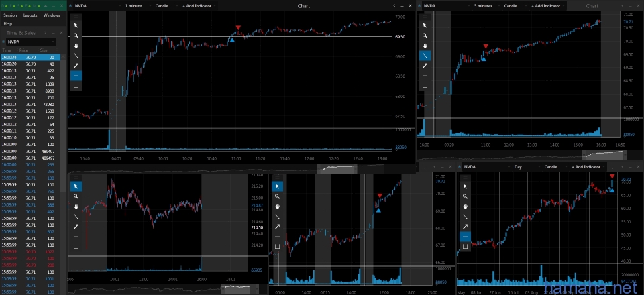
Task: Open the Layouts menu
Action: tap(30, 15)
